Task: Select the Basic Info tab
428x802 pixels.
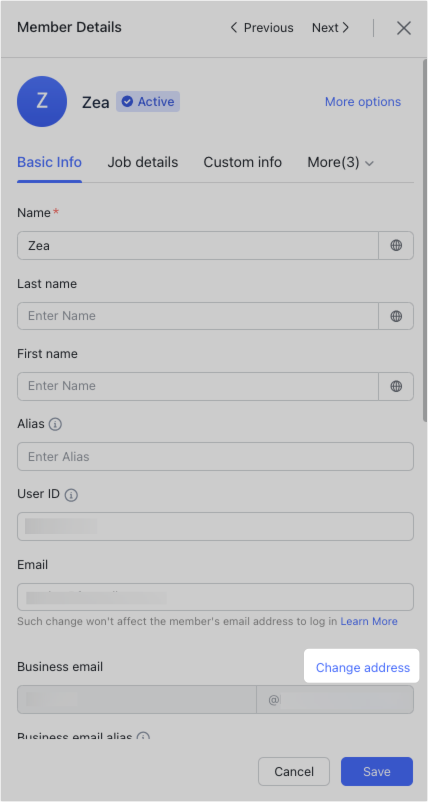Action: pos(50,163)
